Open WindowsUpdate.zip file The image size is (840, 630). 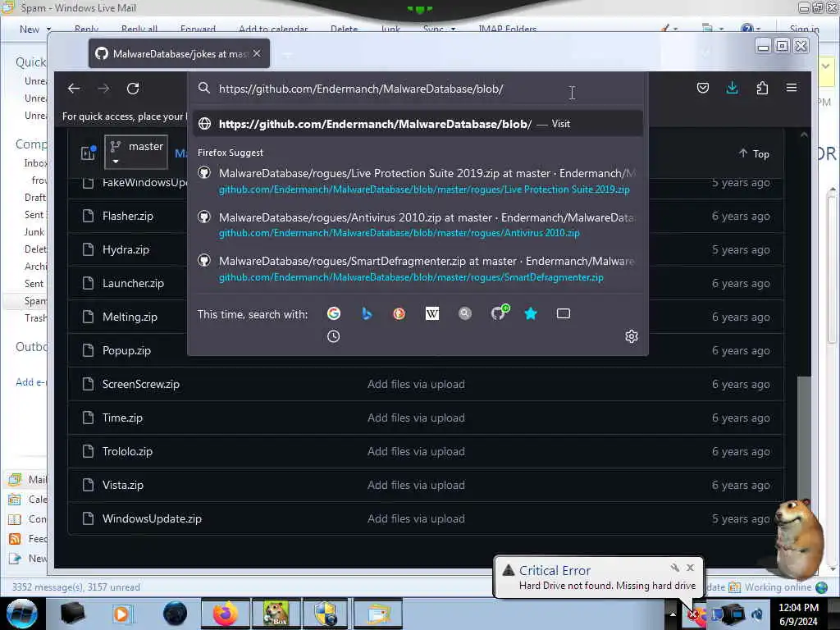[152, 518]
